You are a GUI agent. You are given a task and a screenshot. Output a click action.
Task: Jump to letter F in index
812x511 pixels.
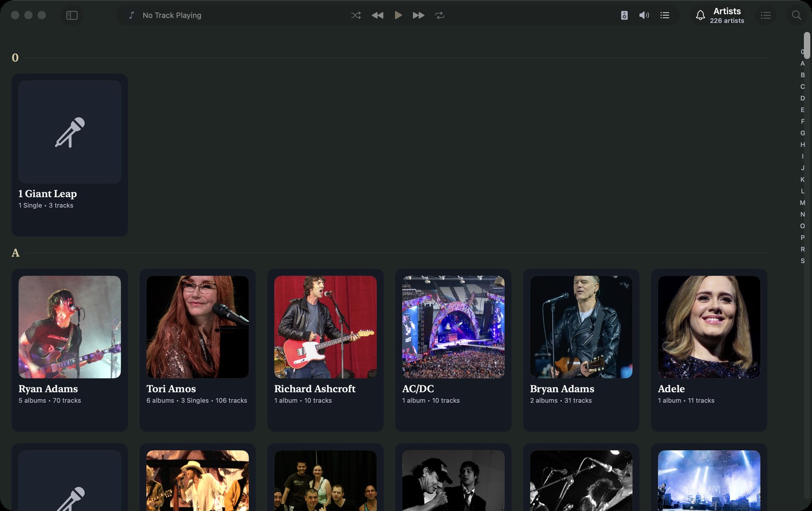803,122
